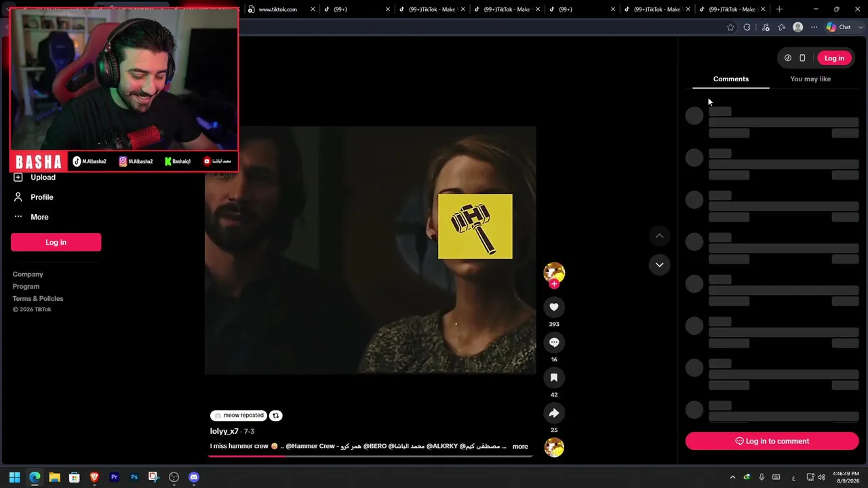Screen dimensions: 868x488
Task: Click the repost icon beside meow reposted
Action: (x=276, y=415)
